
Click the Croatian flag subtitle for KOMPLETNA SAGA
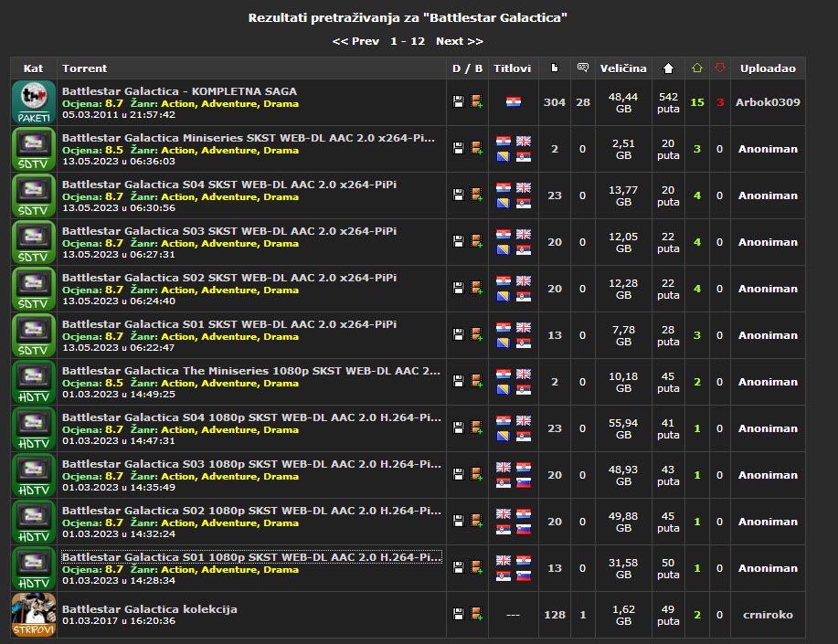tap(514, 101)
